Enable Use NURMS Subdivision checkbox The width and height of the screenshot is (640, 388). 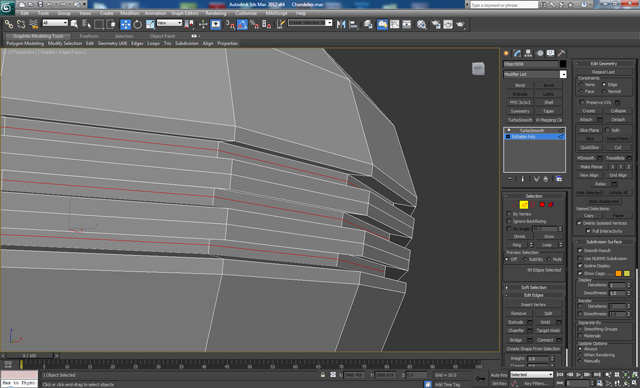tap(580, 258)
